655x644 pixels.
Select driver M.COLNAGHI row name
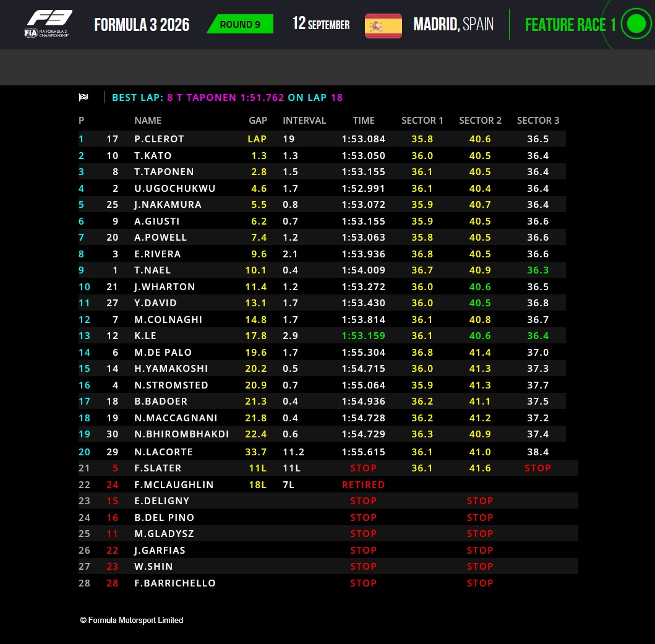coord(168,319)
